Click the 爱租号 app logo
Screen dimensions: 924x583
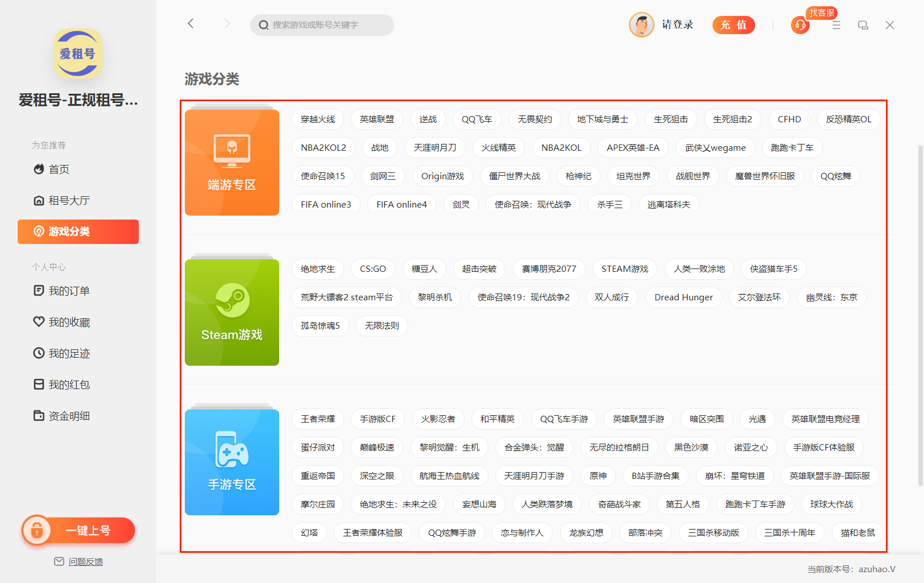click(x=78, y=53)
